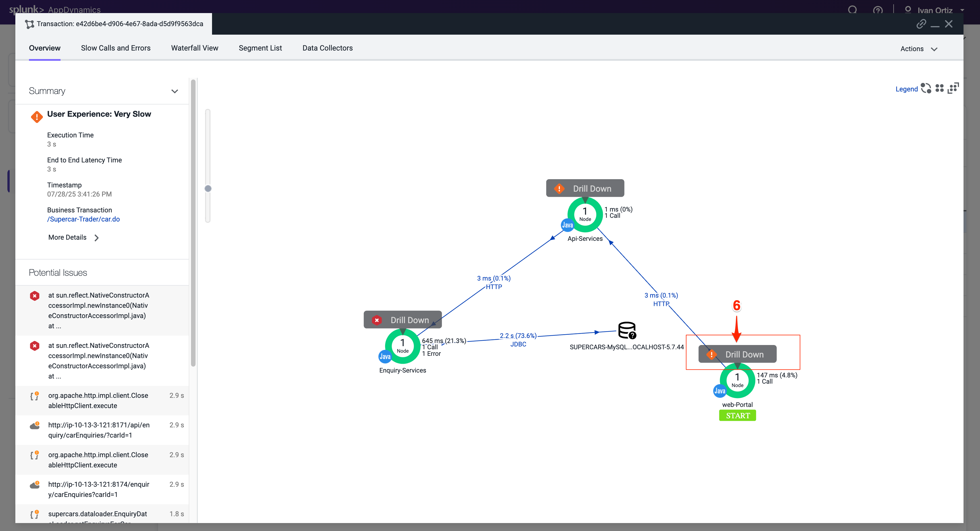Viewport: 980px width, 531px height.
Task: Click the Java badge on Api-Services node
Action: (x=567, y=225)
